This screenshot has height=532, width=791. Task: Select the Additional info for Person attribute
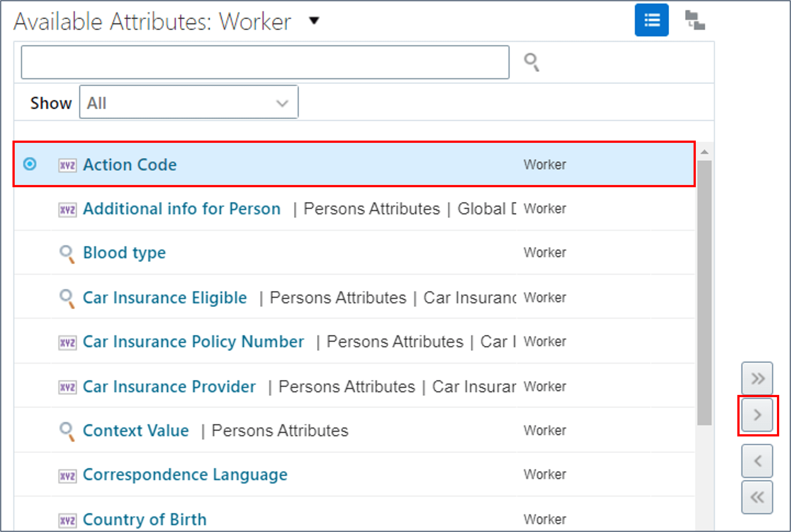(182, 209)
